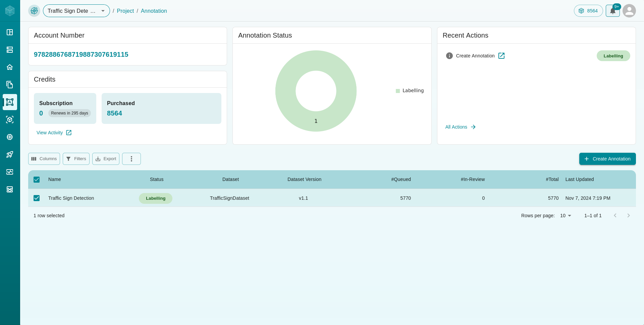
Task: Sort by the Last Updated column header
Action: (580, 179)
